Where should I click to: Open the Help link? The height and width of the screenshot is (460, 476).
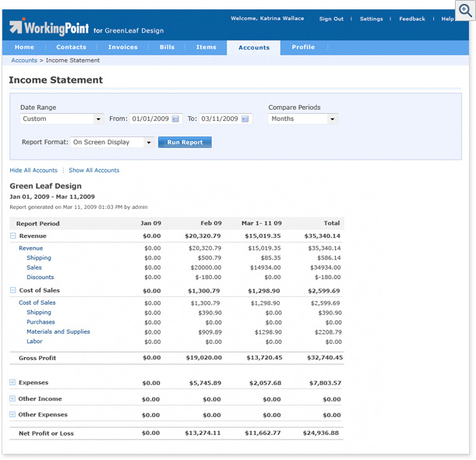[447, 19]
